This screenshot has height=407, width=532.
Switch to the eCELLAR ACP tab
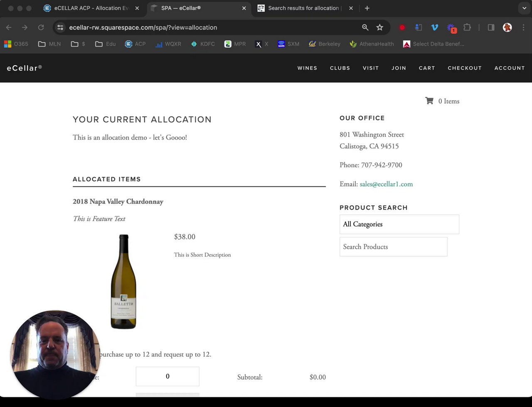coord(91,8)
